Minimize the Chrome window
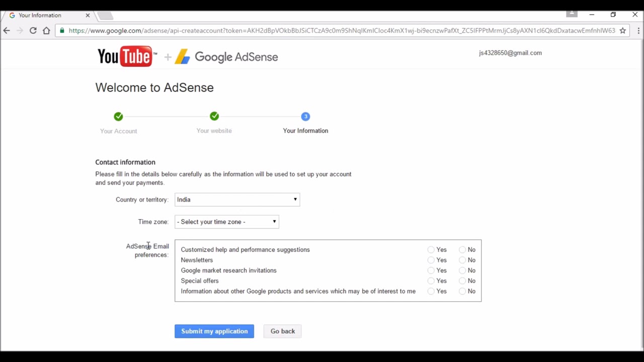644x362 pixels. [592, 15]
